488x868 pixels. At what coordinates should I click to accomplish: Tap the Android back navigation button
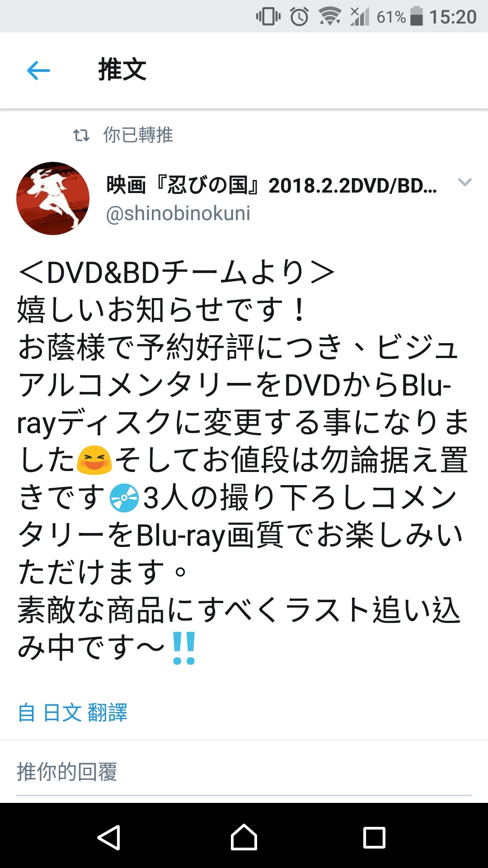109,837
